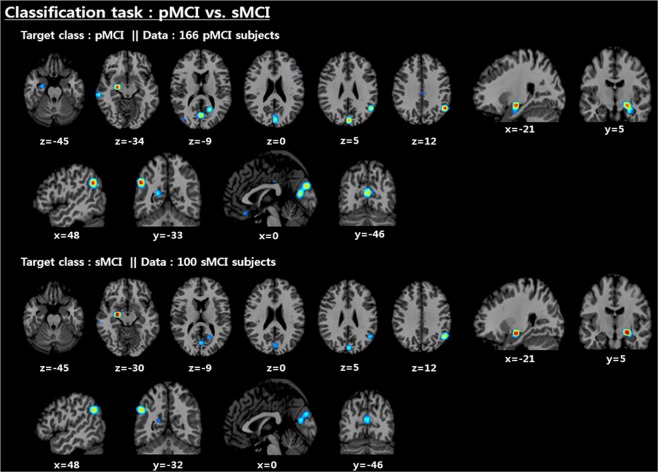
Task: Click the 'z=-45' label under the pMCI slices
Action: (54, 141)
